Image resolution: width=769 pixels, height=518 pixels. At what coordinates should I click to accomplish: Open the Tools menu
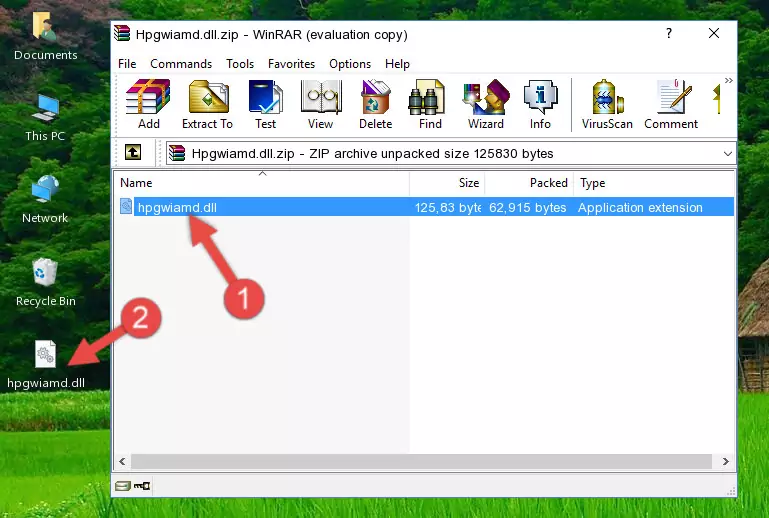tap(240, 64)
